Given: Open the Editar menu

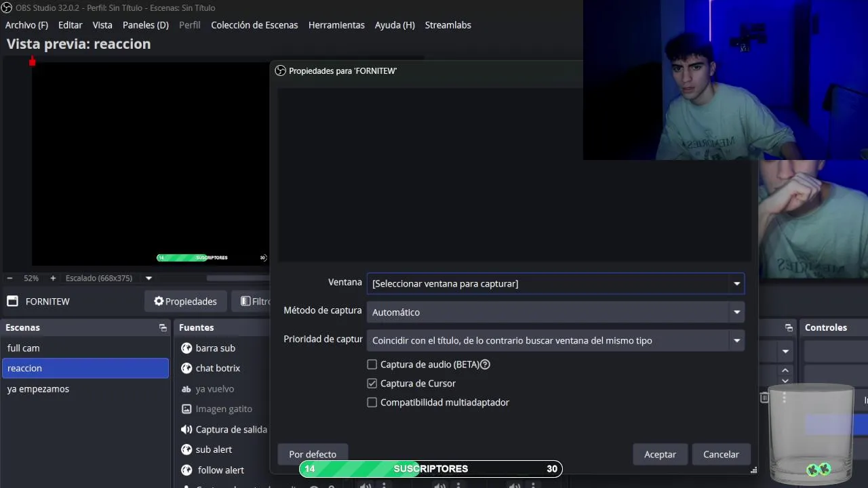Looking at the screenshot, I should point(70,25).
